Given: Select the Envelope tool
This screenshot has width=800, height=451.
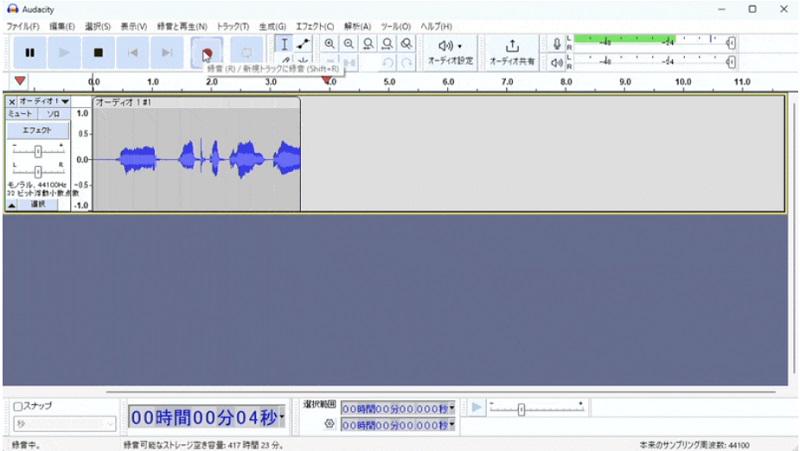Looking at the screenshot, I should pyautogui.click(x=304, y=44).
